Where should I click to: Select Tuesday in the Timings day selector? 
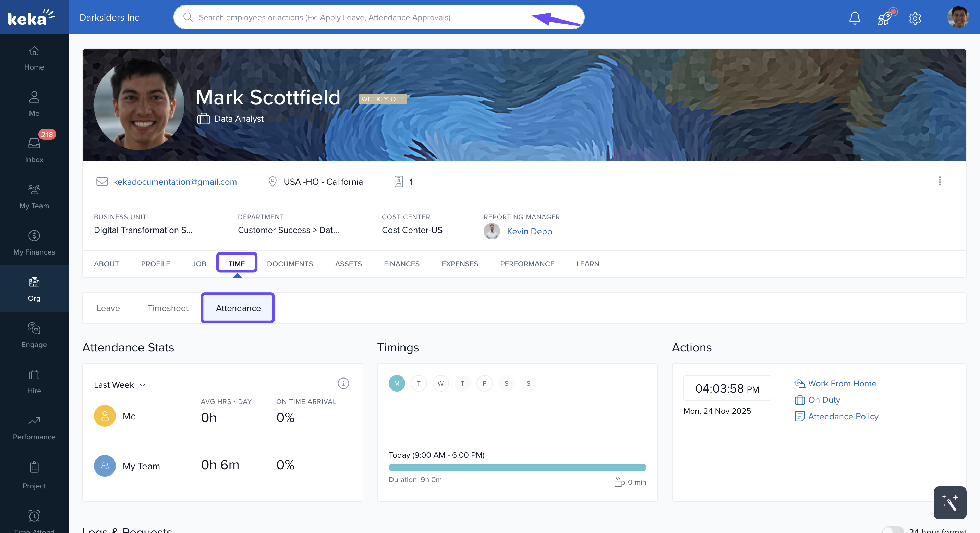(x=419, y=383)
